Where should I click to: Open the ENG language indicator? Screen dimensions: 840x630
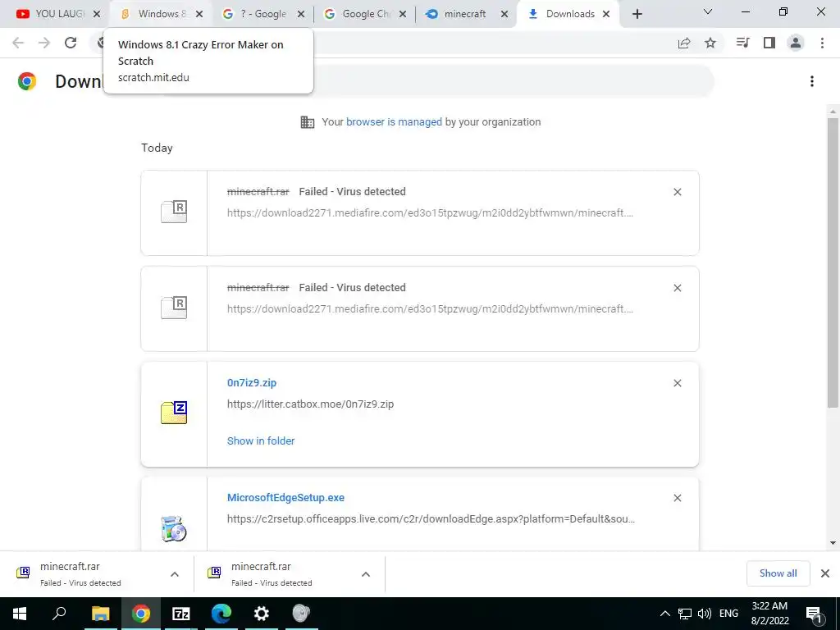pos(728,614)
